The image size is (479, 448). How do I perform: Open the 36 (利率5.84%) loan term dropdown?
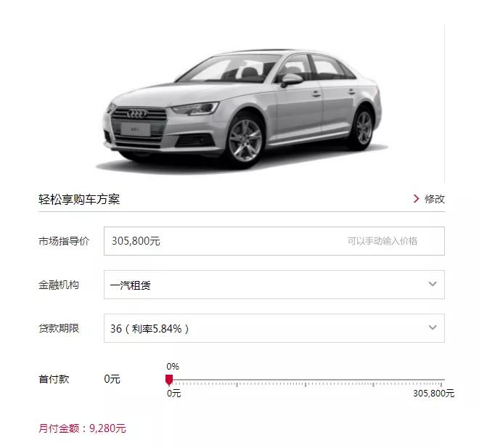coord(274,328)
